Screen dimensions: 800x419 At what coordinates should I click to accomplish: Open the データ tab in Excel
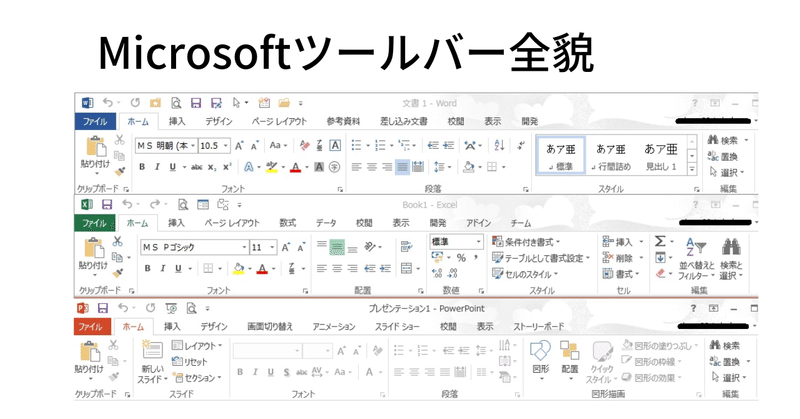coord(326,223)
